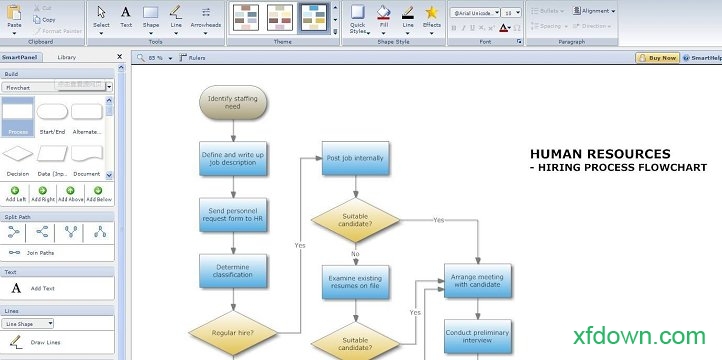The width and height of the screenshot is (722, 360).
Task: Switch to the Library tab
Action: tap(67, 58)
